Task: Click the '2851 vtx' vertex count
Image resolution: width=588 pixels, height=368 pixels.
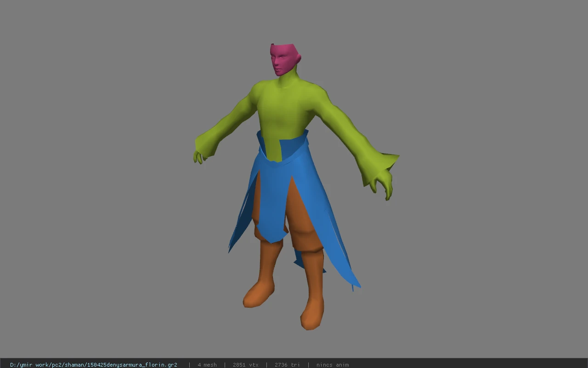Action: click(246, 365)
